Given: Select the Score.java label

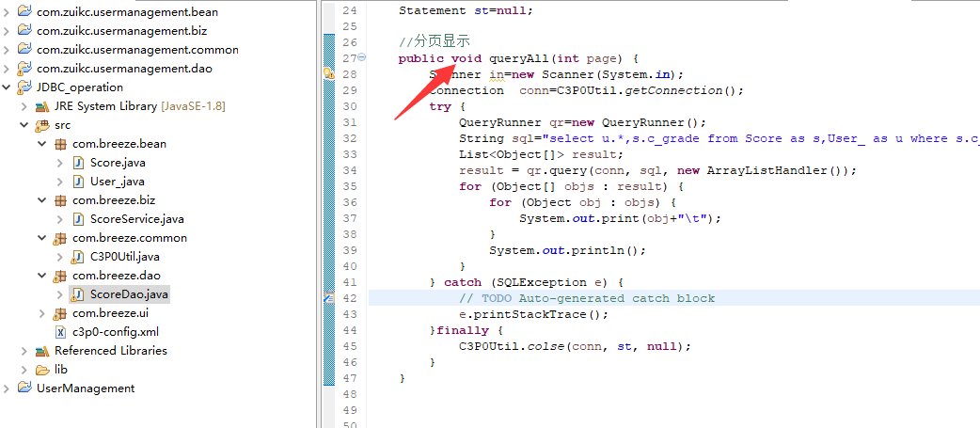Looking at the screenshot, I should point(119,163).
